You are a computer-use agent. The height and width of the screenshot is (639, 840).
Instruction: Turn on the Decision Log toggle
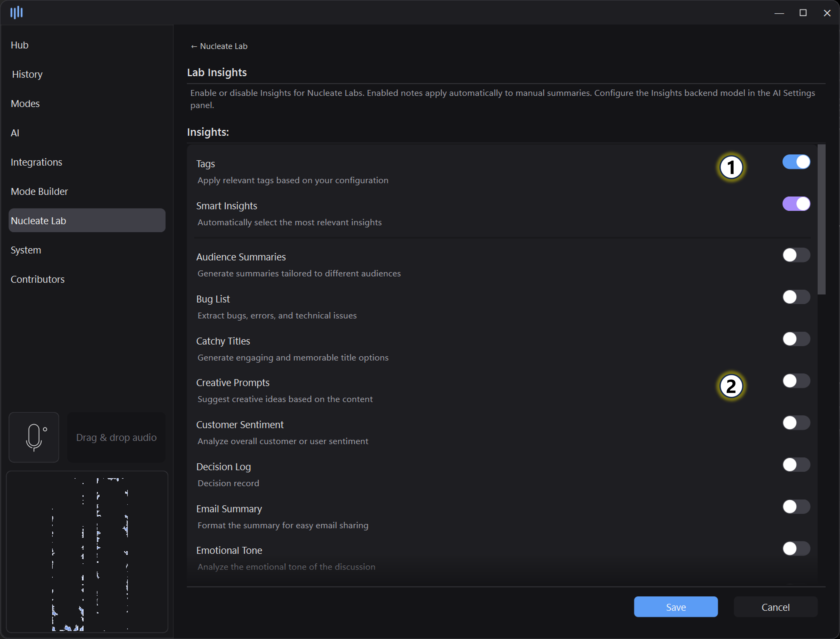click(x=796, y=465)
